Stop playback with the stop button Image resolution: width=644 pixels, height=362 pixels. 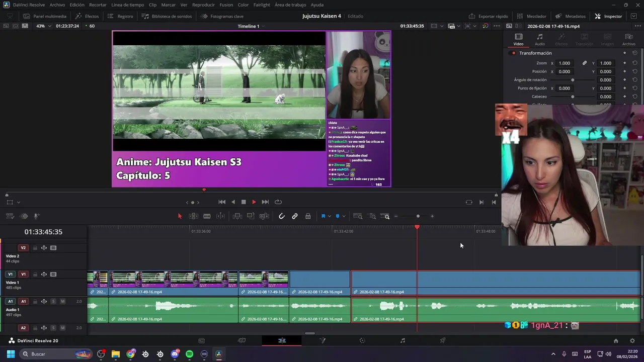coord(244,202)
